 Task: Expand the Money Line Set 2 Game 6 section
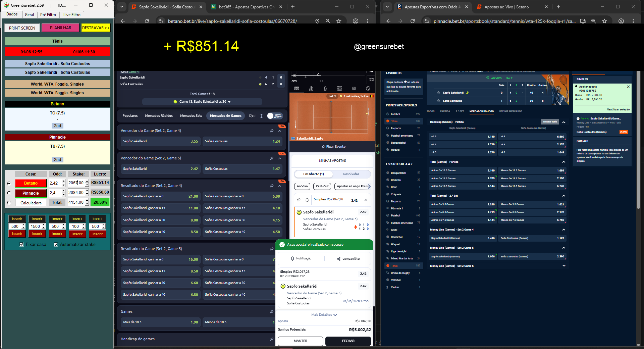coord(563,266)
